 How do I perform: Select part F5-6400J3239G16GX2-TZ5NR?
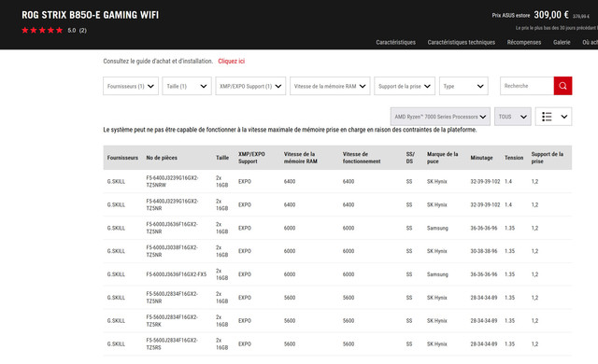pos(172,204)
